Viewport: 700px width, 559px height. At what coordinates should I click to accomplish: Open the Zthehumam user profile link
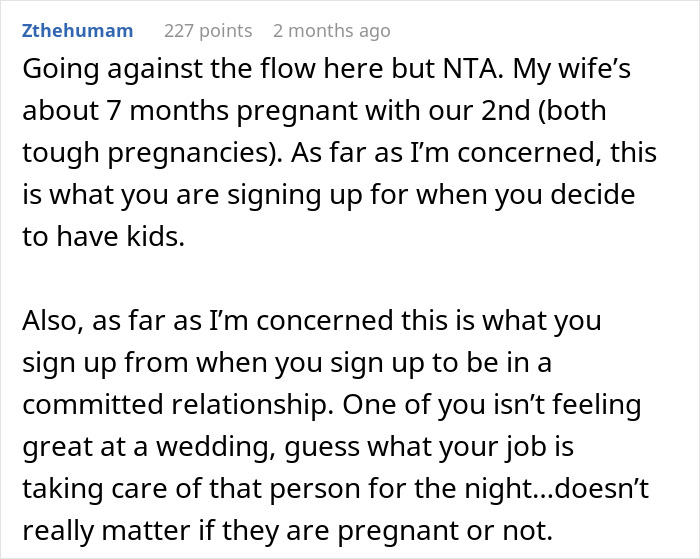click(77, 31)
